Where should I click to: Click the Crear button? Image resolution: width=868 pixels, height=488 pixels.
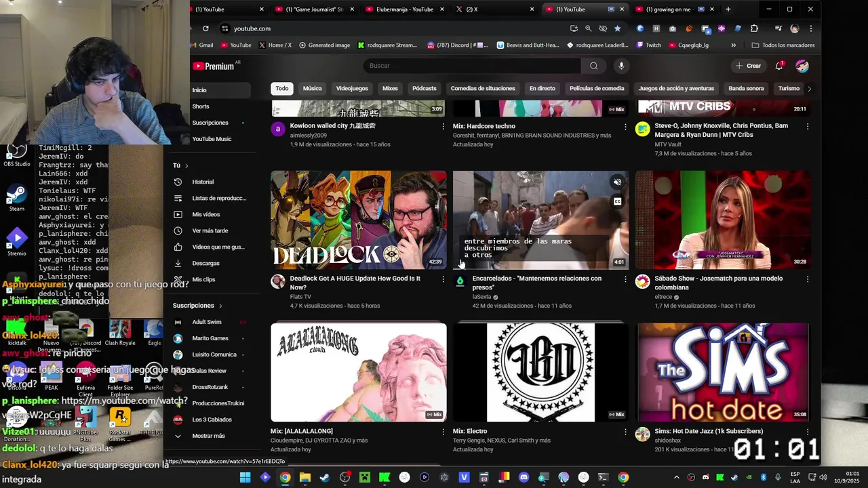748,66
